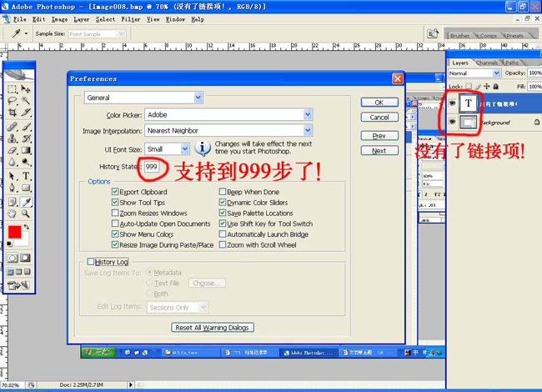Select the Gradient tool
The height and width of the screenshot is (392, 542).
point(26,150)
